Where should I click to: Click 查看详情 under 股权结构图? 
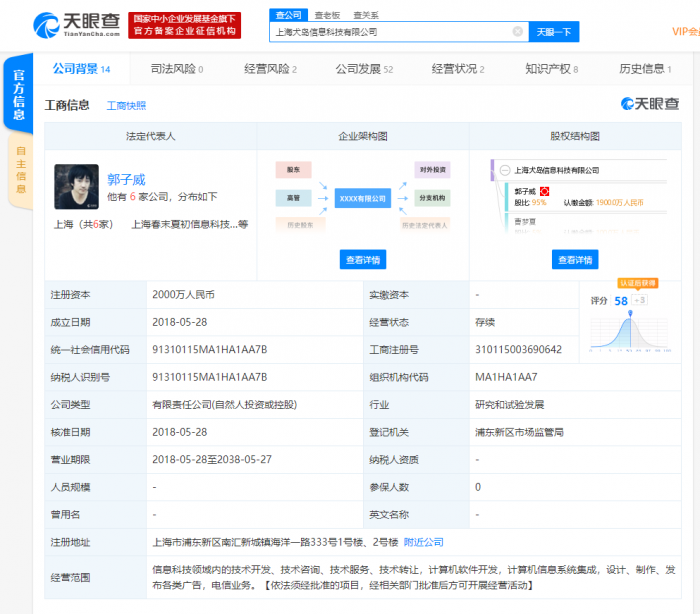575,260
